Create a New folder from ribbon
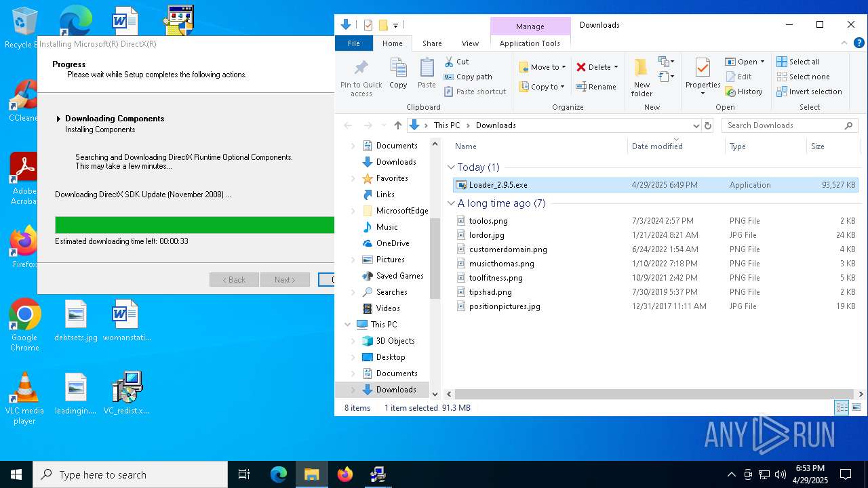This screenshot has height=488, width=868. [642, 77]
